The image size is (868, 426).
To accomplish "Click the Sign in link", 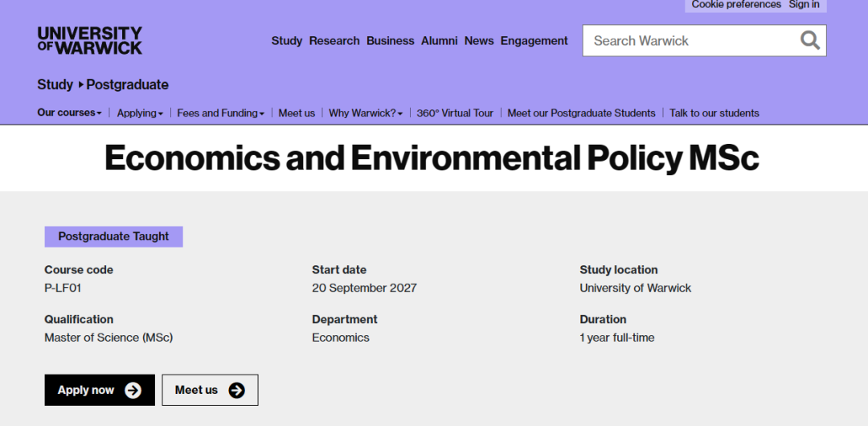I will (x=804, y=5).
